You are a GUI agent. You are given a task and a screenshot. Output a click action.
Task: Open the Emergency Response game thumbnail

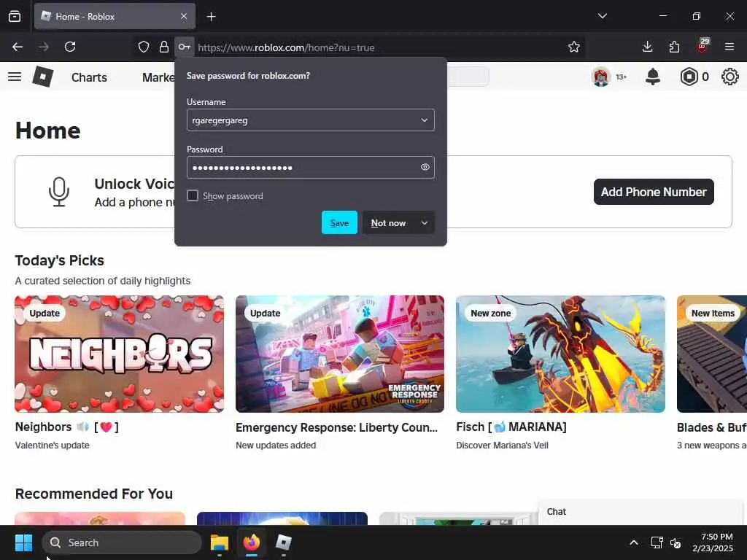click(340, 354)
